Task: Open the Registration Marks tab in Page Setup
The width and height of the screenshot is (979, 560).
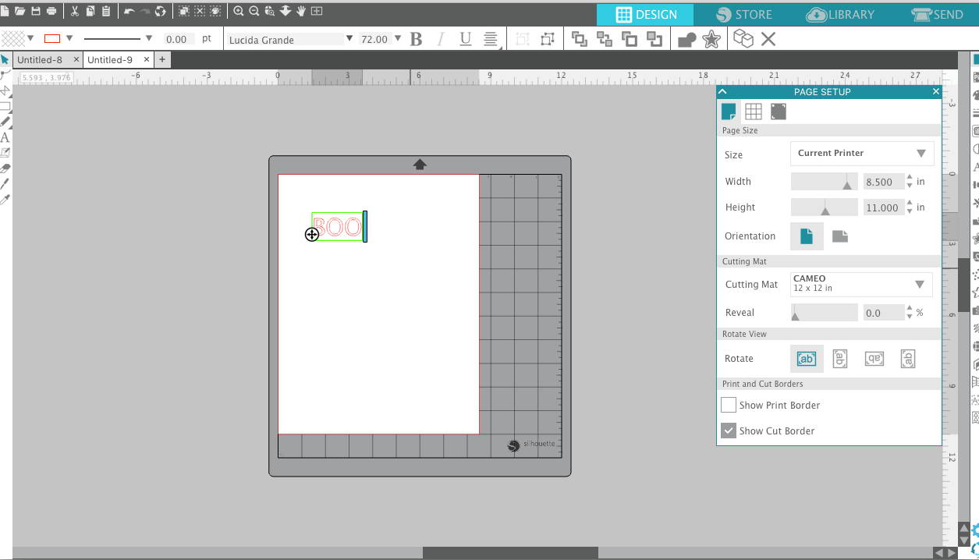Action: tap(779, 112)
